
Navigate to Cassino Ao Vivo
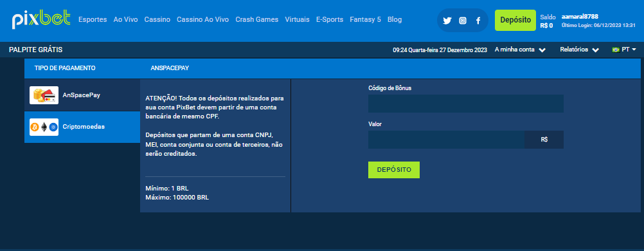click(x=203, y=19)
